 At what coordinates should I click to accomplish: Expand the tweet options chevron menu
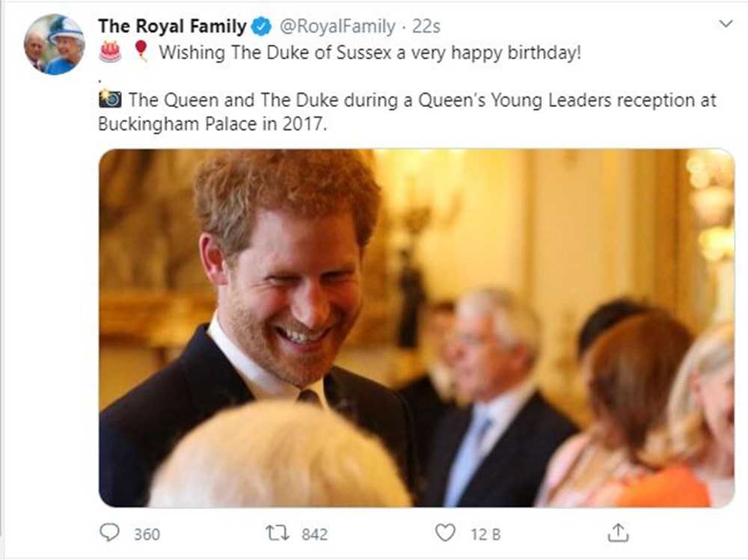[x=725, y=25]
